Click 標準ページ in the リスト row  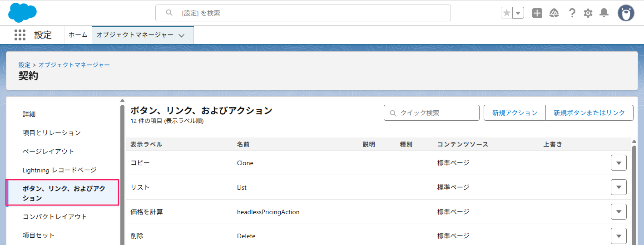click(x=453, y=187)
